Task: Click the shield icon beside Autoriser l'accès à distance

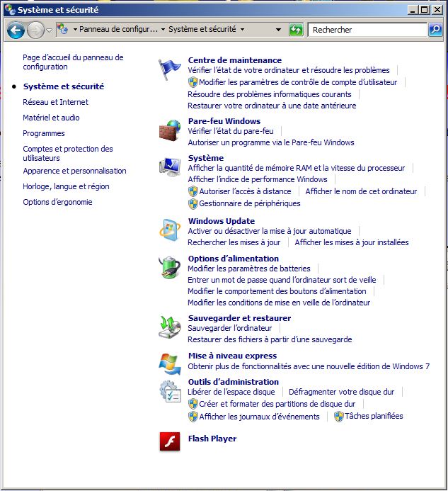Action: [x=193, y=191]
